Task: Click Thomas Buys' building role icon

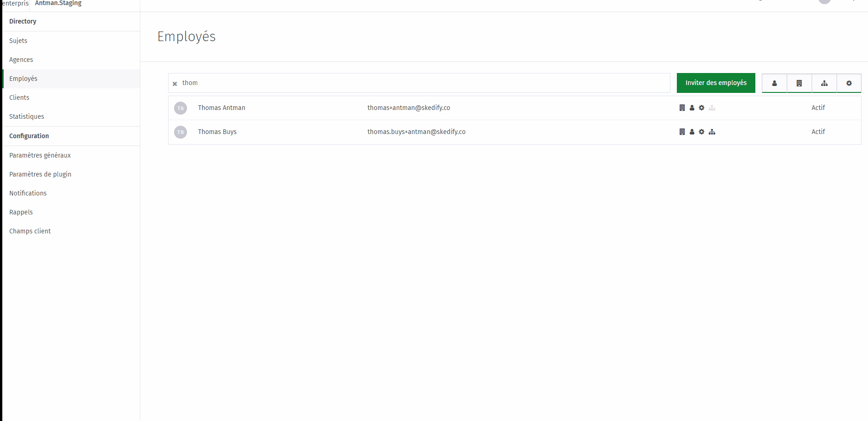Action: point(682,132)
